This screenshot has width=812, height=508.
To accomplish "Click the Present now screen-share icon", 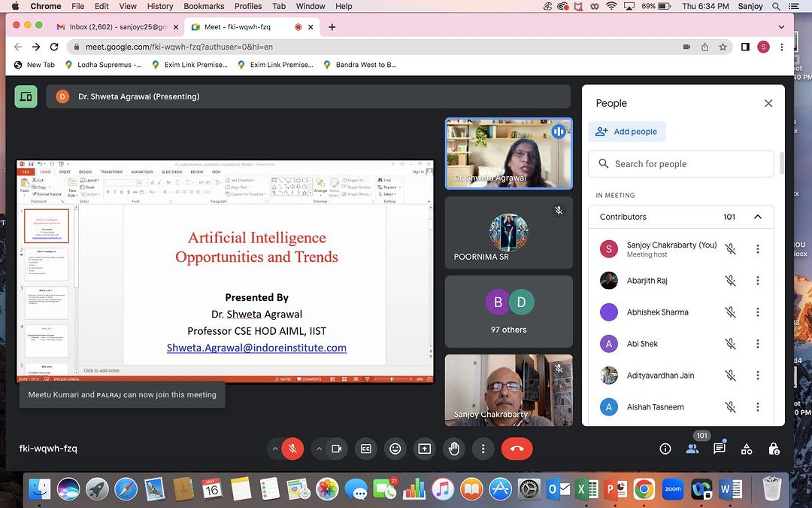I will click(425, 449).
